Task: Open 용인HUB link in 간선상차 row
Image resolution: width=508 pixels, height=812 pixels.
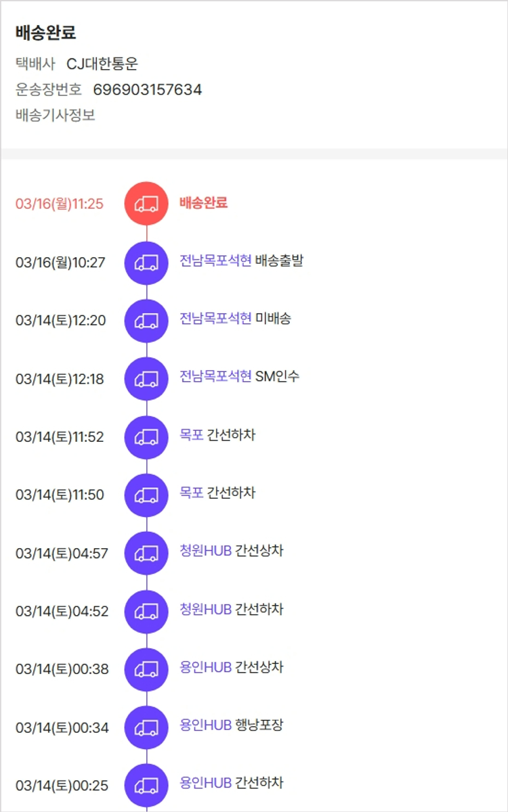Action: click(206, 668)
